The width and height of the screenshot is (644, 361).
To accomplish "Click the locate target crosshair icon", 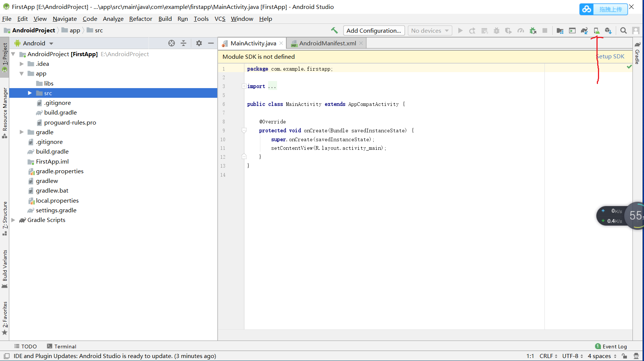I will pyautogui.click(x=171, y=43).
